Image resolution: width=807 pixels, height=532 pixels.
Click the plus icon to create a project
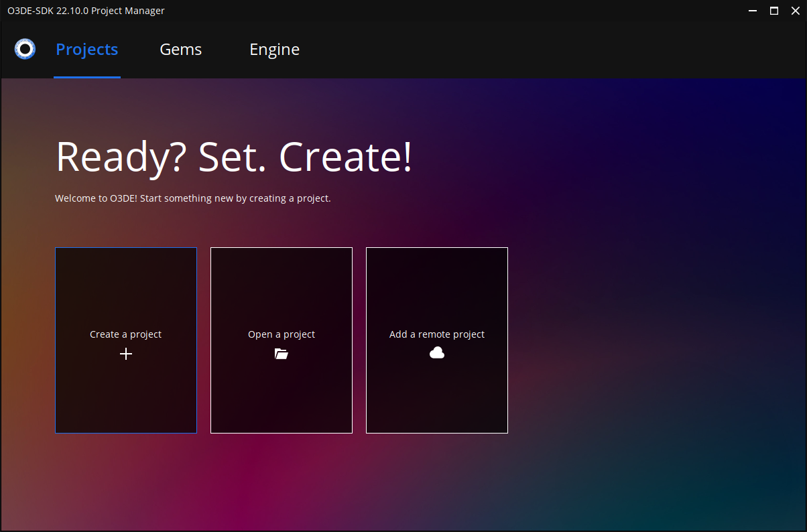[x=125, y=354]
